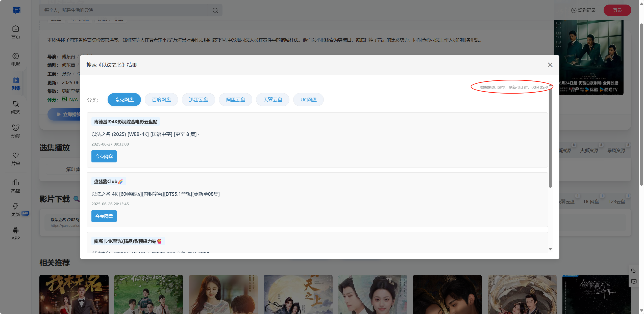
Task: Click the page scrollbar down arrow
Action: 641,311
